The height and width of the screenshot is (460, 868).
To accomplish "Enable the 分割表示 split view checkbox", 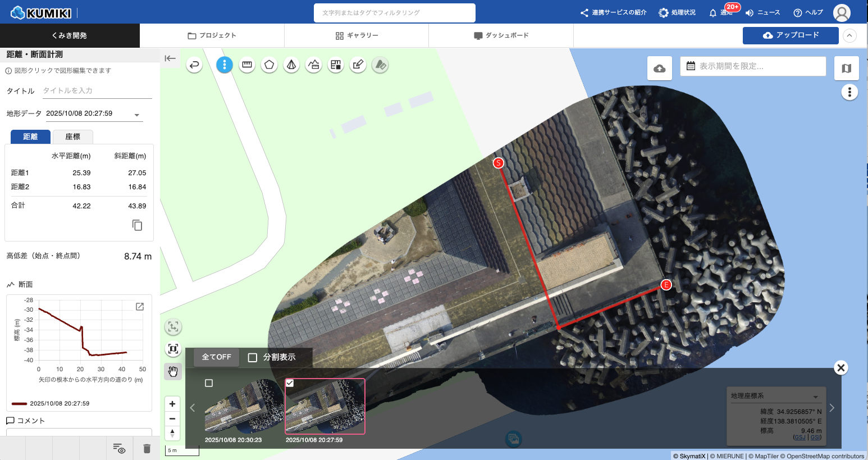I will (x=253, y=358).
